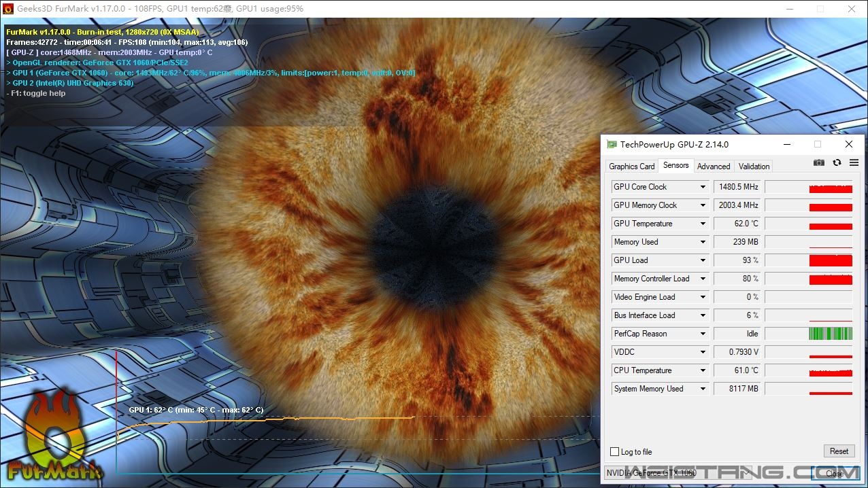868x488 pixels.
Task: Click the 93 % GPU load value
Action: click(737, 260)
